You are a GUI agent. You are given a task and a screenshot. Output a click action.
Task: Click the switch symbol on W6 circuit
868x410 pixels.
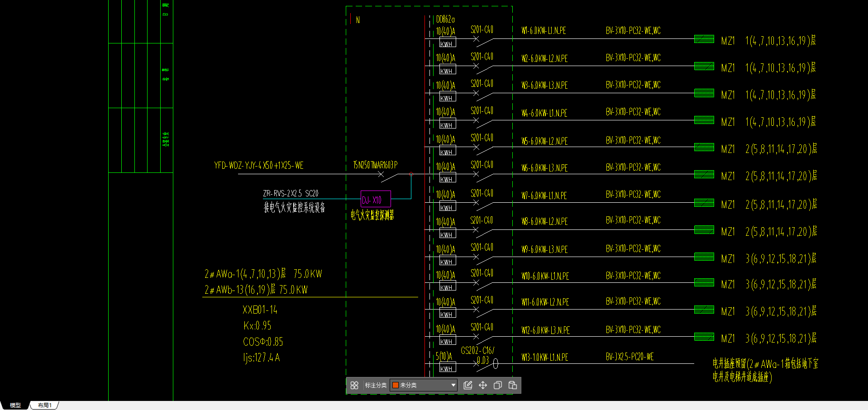[x=483, y=176]
